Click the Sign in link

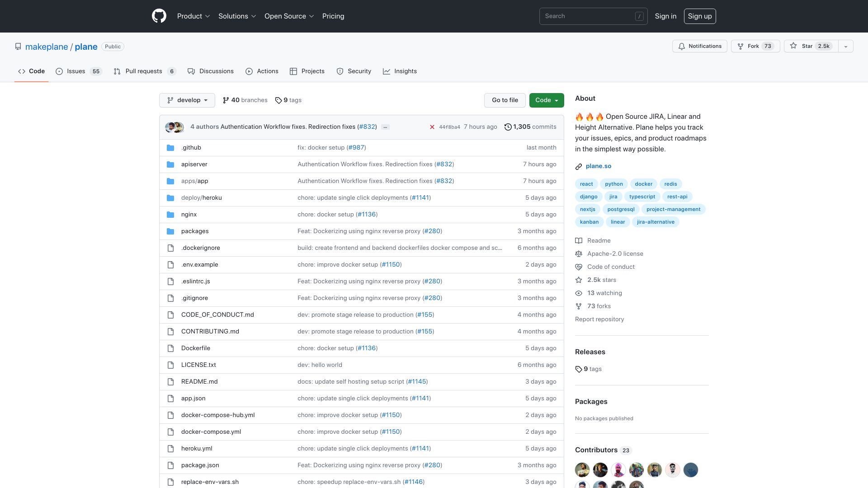point(665,16)
